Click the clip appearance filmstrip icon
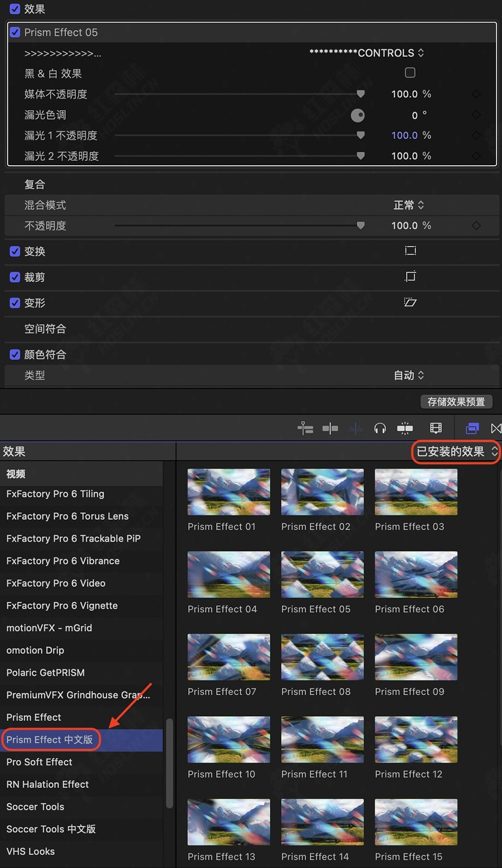This screenshot has height=868, width=502. click(436, 428)
